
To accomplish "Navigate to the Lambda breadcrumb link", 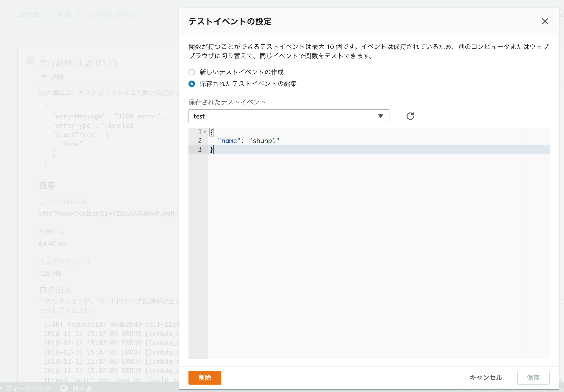I will click(x=29, y=15).
